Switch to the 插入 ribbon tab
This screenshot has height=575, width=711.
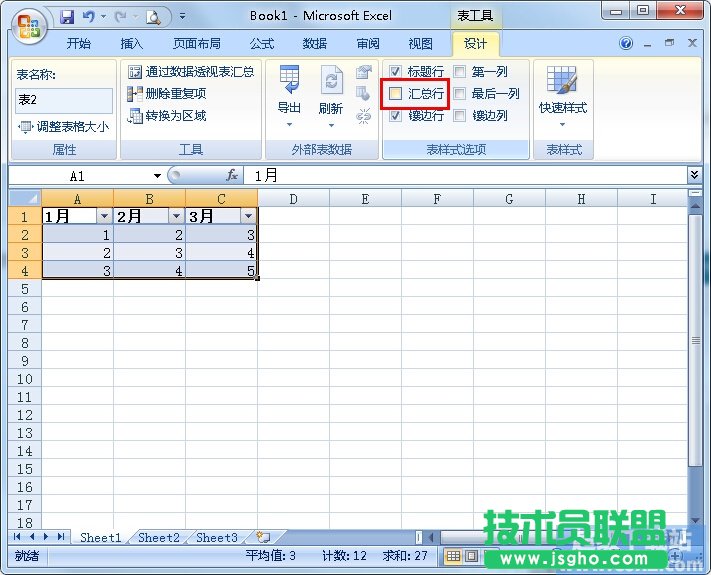tap(131, 44)
